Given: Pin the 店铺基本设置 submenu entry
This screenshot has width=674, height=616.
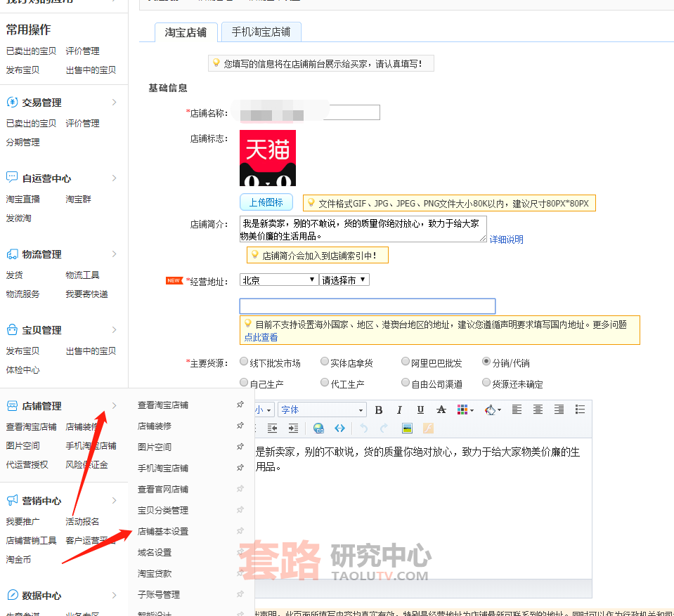Looking at the screenshot, I should pyautogui.click(x=240, y=530).
